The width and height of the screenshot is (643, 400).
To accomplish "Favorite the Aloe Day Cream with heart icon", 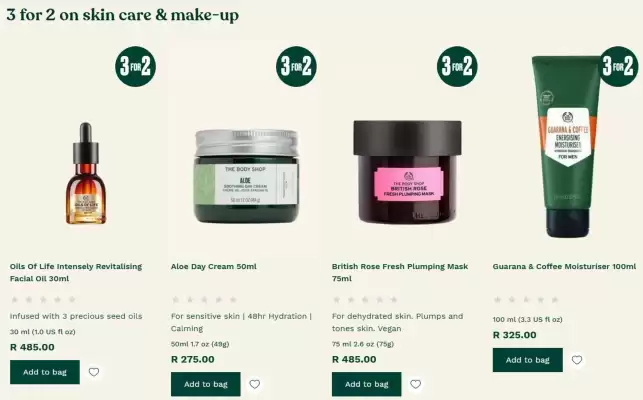I will (255, 384).
